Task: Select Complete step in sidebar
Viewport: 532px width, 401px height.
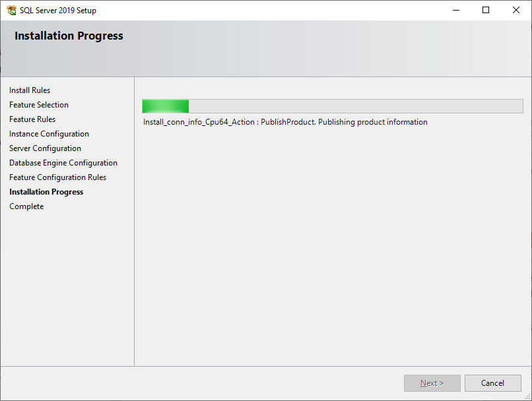Action: 26,206
